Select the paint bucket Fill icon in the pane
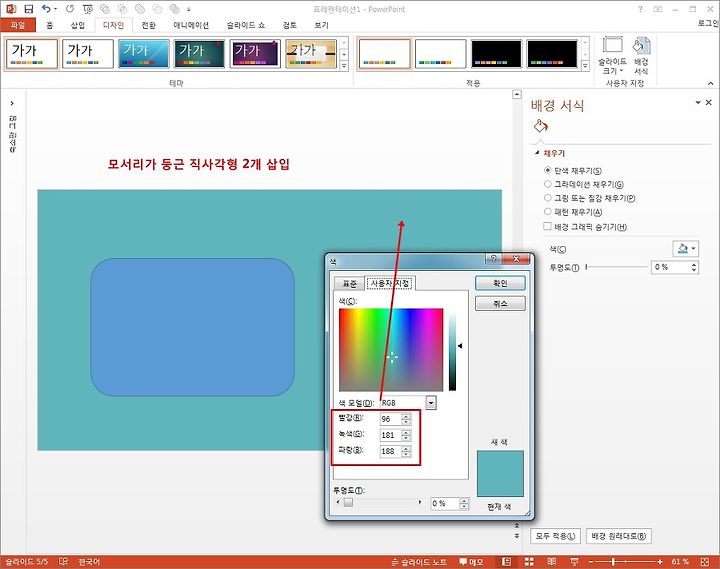Screen dimensions: 720x569 540,126
